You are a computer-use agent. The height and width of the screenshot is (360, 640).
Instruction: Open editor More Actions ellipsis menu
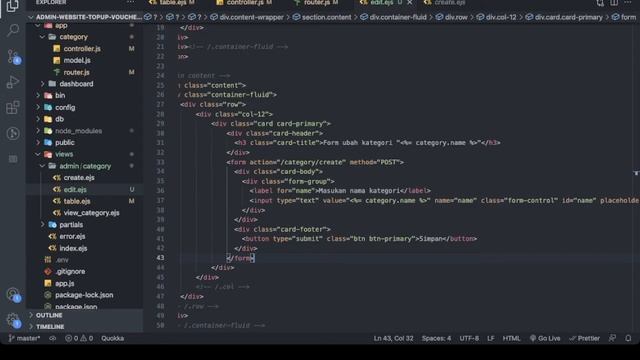(x=628, y=2)
